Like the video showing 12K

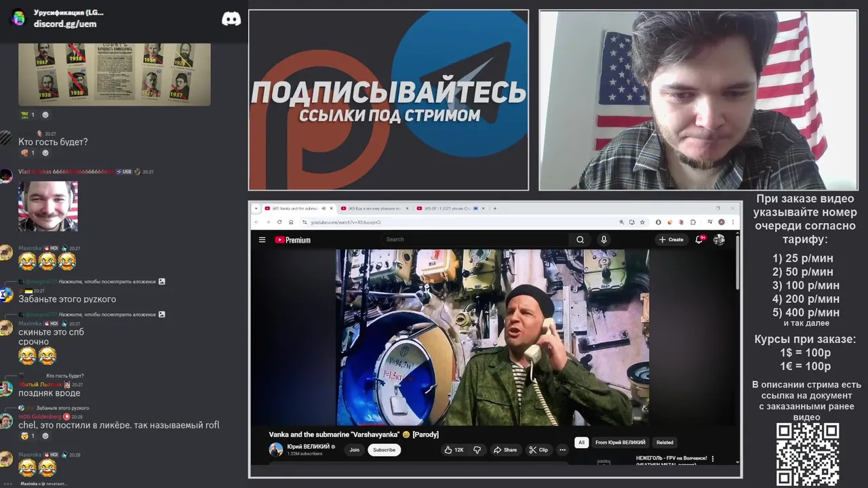[x=454, y=450]
